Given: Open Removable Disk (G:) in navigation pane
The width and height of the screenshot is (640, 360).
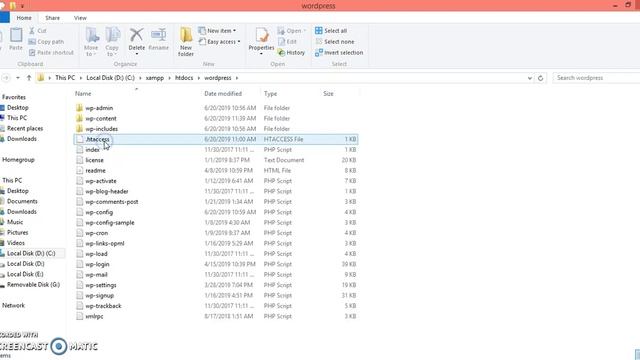Looking at the screenshot, I should click(33, 284).
